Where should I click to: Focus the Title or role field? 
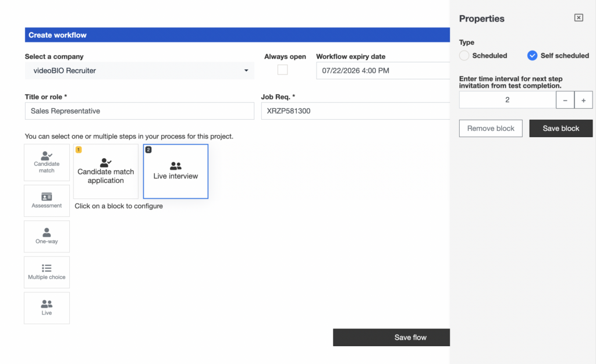(x=140, y=111)
